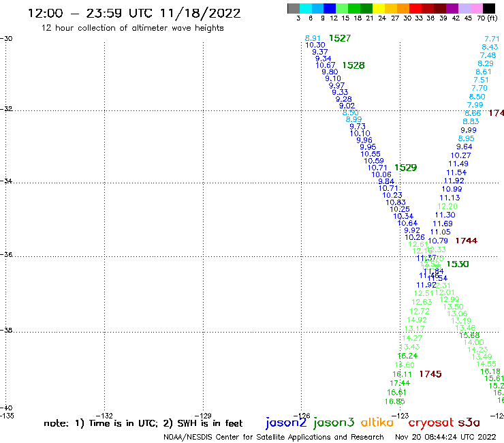This screenshot has width=504, height=443.
Task: Select the wave height value 8.61
Action: pos(484,72)
